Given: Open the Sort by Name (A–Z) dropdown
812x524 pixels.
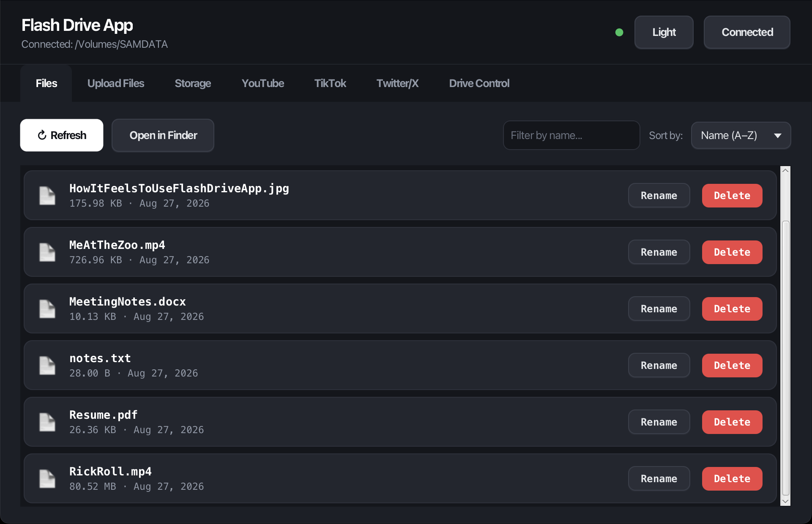Looking at the screenshot, I should pyautogui.click(x=741, y=135).
